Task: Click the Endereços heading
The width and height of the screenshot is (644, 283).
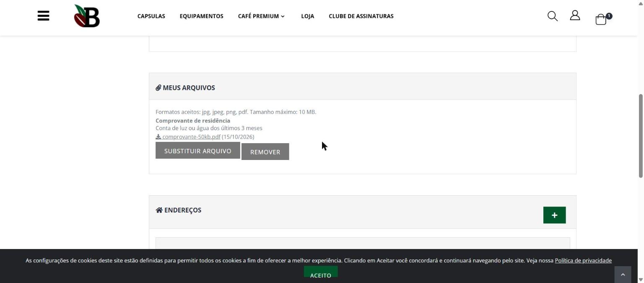Action: pyautogui.click(x=183, y=210)
